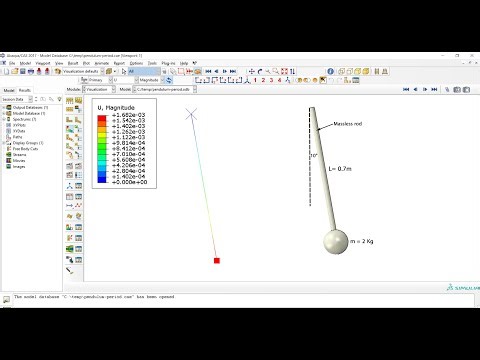The height and width of the screenshot is (360, 480).
Task: Open the U output variable dropdown
Action: pos(136,80)
